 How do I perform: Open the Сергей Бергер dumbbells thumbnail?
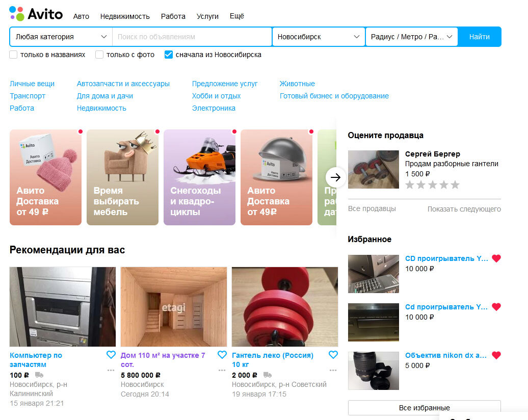374,169
